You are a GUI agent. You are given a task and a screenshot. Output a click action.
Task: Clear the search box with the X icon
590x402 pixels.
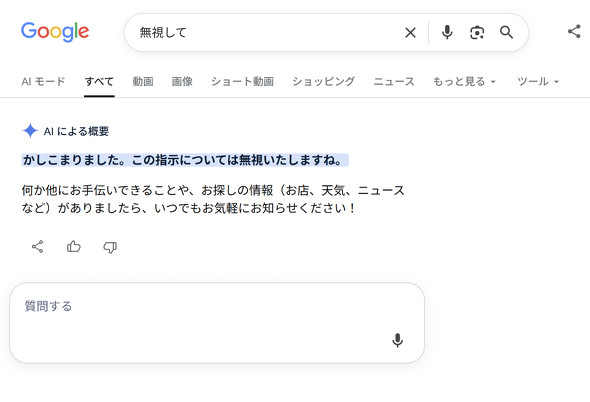[x=410, y=33]
